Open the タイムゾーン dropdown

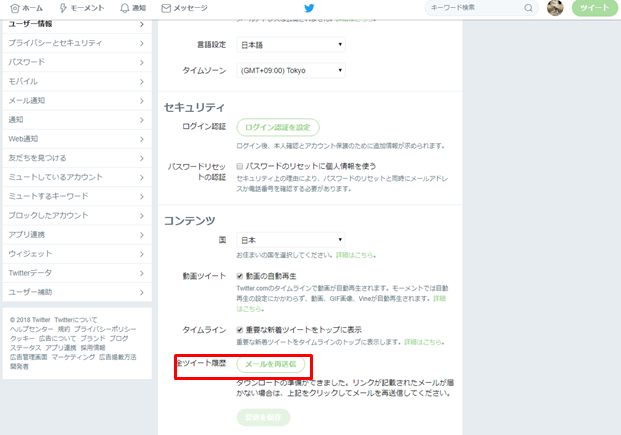click(291, 71)
